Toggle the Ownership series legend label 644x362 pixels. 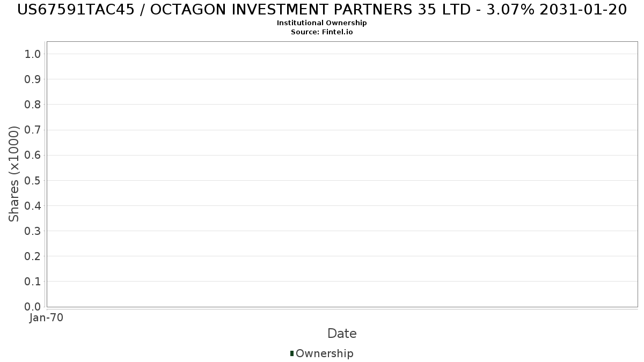[x=324, y=353]
